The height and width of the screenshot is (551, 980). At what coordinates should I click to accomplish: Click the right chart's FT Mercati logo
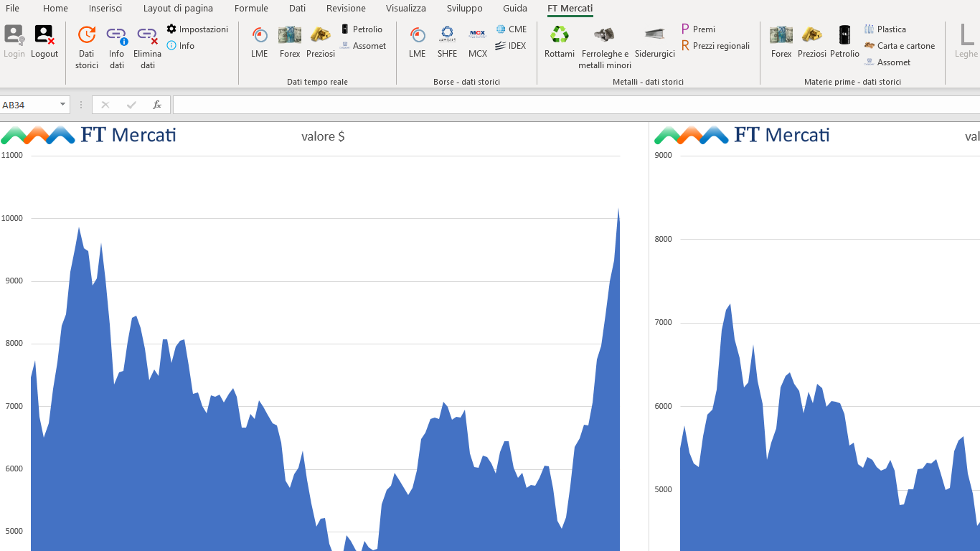(x=743, y=135)
